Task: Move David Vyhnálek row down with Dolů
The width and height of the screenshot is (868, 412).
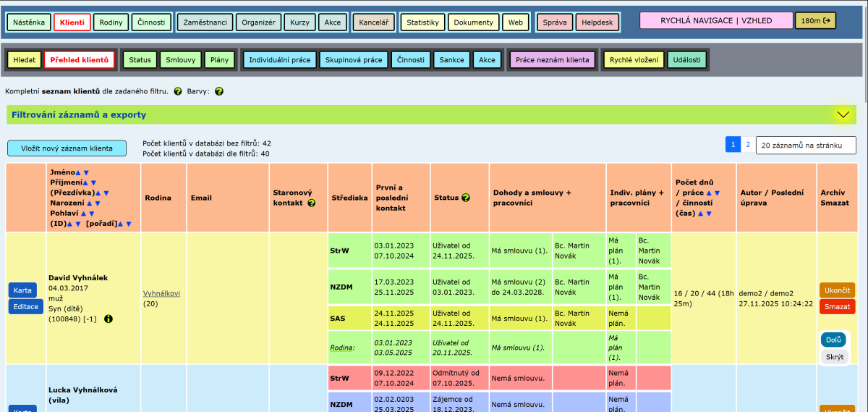Action: [833, 340]
